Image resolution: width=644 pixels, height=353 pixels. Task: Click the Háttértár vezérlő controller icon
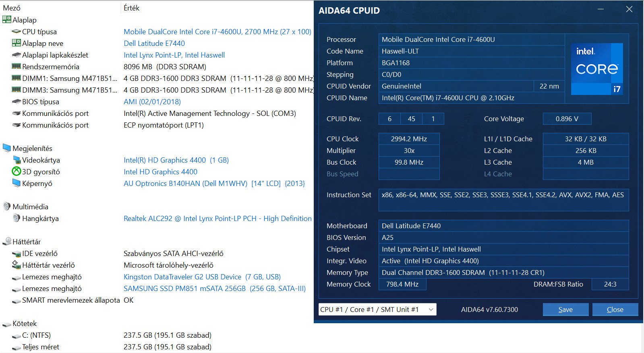coord(17,264)
